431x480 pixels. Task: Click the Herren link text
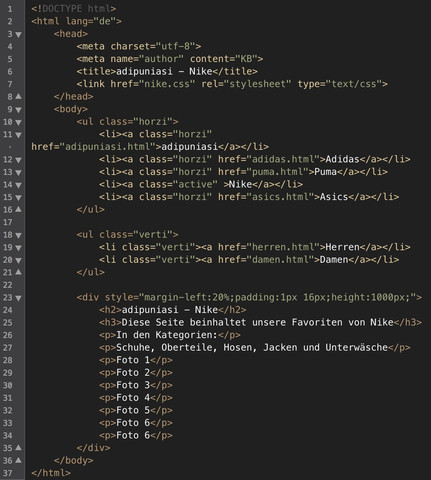pyautogui.click(x=342, y=247)
